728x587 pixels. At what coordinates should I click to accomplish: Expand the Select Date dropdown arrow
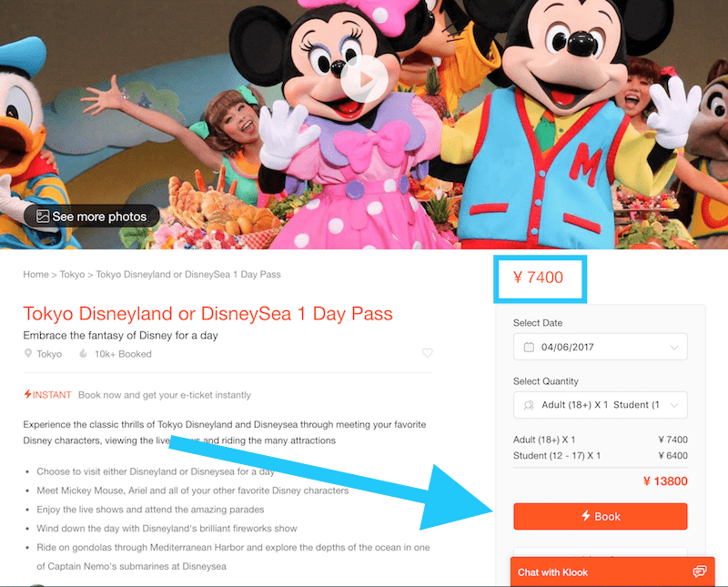coord(674,348)
